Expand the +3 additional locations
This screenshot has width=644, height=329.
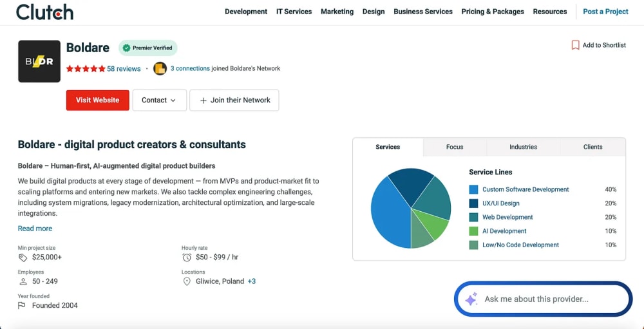[251, 281]
